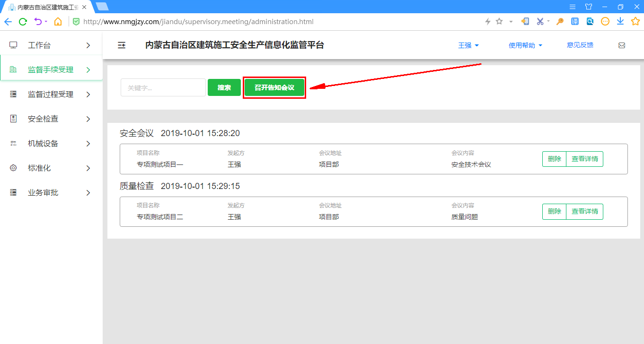Open the 监督过程受理 menu item
Image resolution: width=644 pixels, height=344 pixels.
(51, 95)
